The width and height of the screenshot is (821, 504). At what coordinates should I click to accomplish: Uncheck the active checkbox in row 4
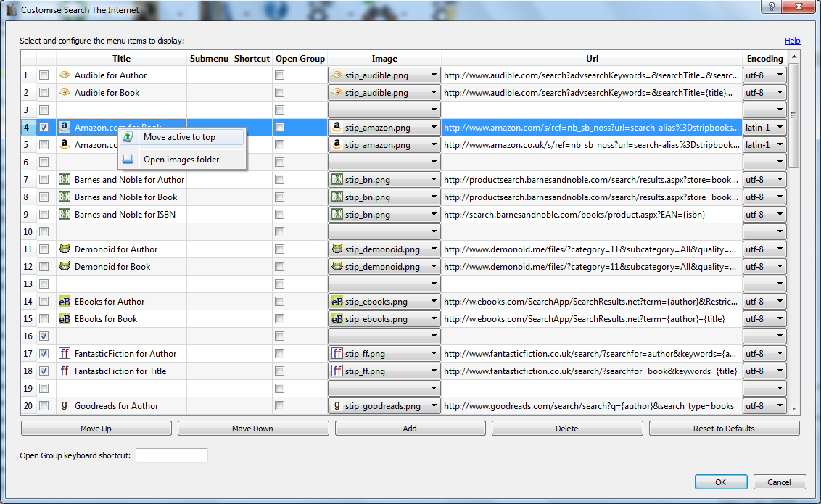point(44,127)
